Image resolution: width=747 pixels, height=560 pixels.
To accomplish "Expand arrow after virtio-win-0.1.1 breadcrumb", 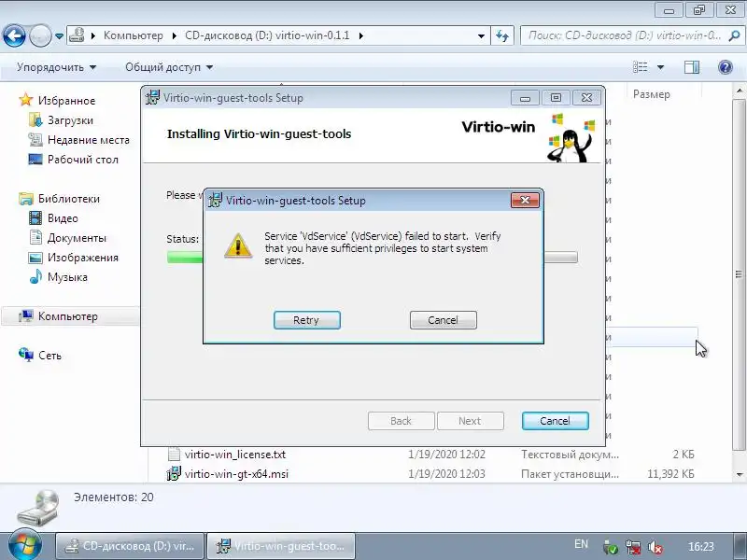I will pos(361,35).
